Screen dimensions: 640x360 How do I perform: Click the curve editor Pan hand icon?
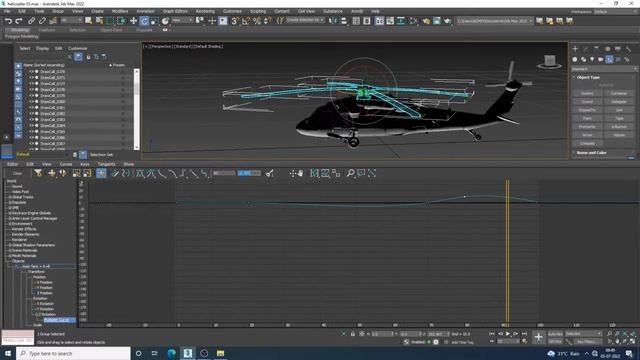point(300,173)
